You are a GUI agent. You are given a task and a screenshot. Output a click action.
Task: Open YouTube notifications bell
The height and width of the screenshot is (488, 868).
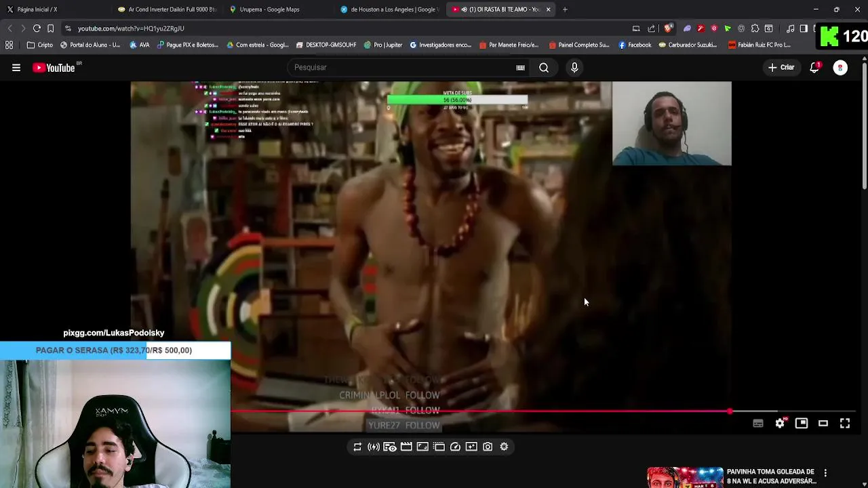[814, 68]
